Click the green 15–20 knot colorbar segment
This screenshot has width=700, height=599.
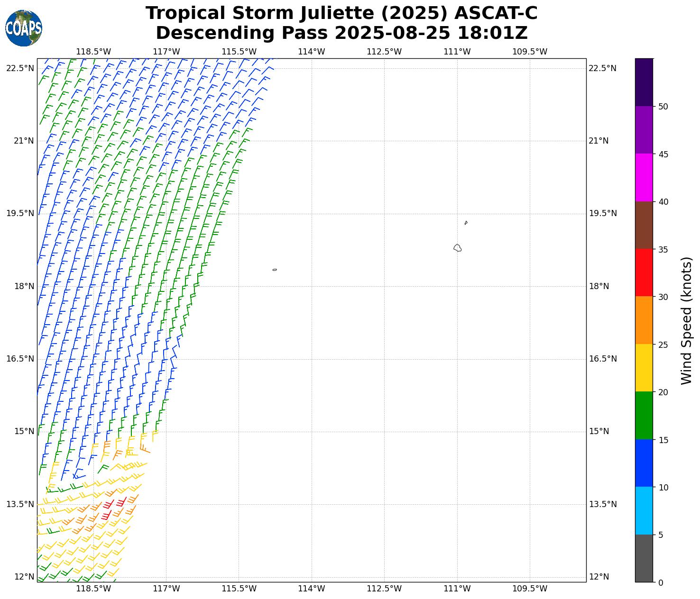click(x=644, y=415)
